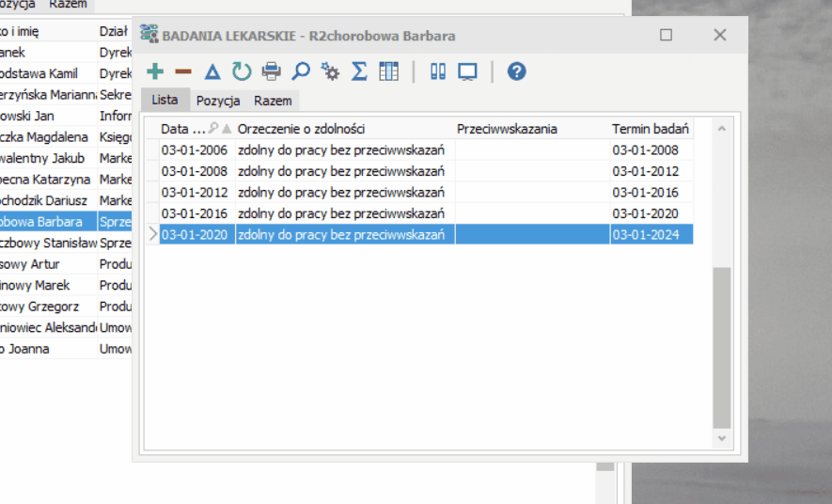Click Orzeczenie text in the 03-01-2006 row
The height and width of the screenshot is (504, 832).
pyautogui.click(x=341, y=150)
